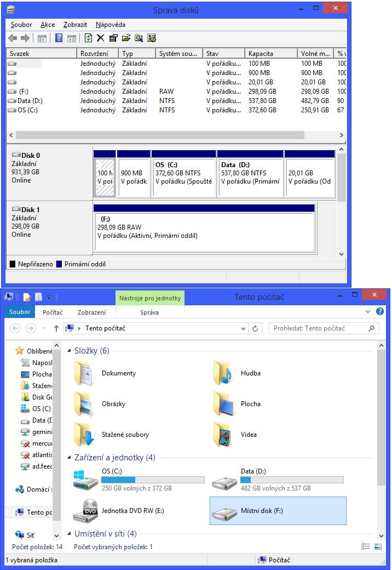Click the search magnifier icon in Explorer
Image resolution: width=392 pixels, height=570 pixels.
[371, 329]
